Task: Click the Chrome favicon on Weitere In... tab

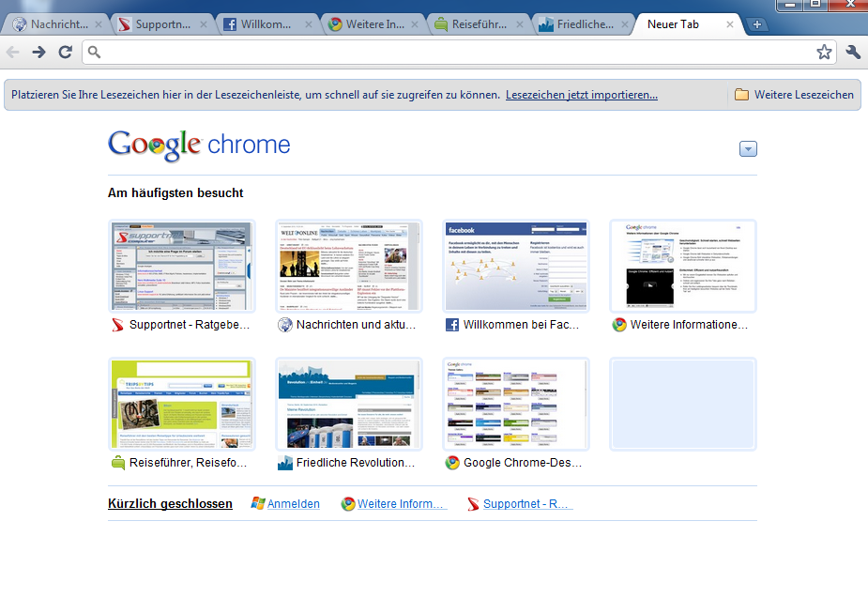Action: 335,24
